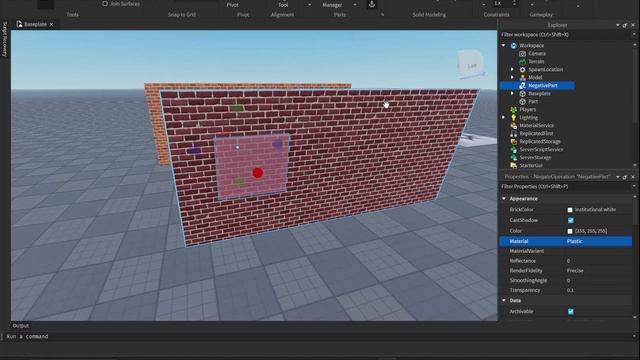Collapse the Appearance property section

504,199
